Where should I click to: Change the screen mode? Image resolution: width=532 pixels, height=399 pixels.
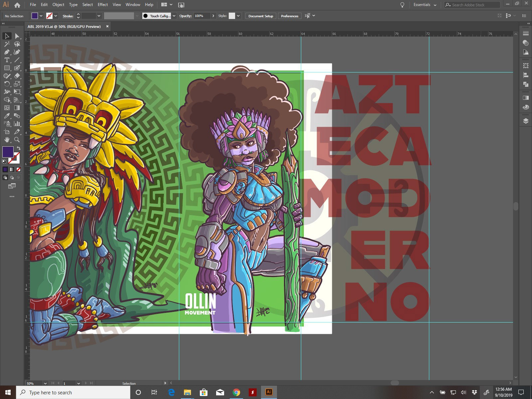pos(12,186)
